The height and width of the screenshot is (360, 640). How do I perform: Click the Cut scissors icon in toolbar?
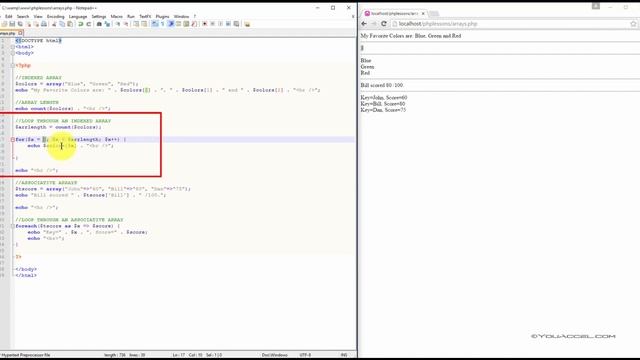54,24
